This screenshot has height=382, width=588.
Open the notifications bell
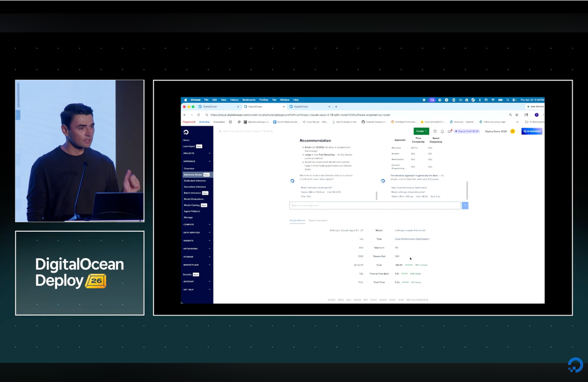click(442, 131)
